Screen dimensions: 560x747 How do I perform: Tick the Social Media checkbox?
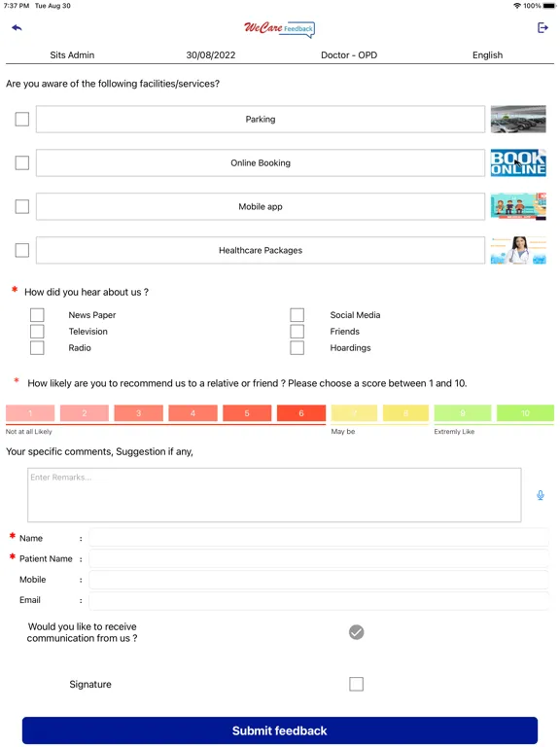coord(297,315)
